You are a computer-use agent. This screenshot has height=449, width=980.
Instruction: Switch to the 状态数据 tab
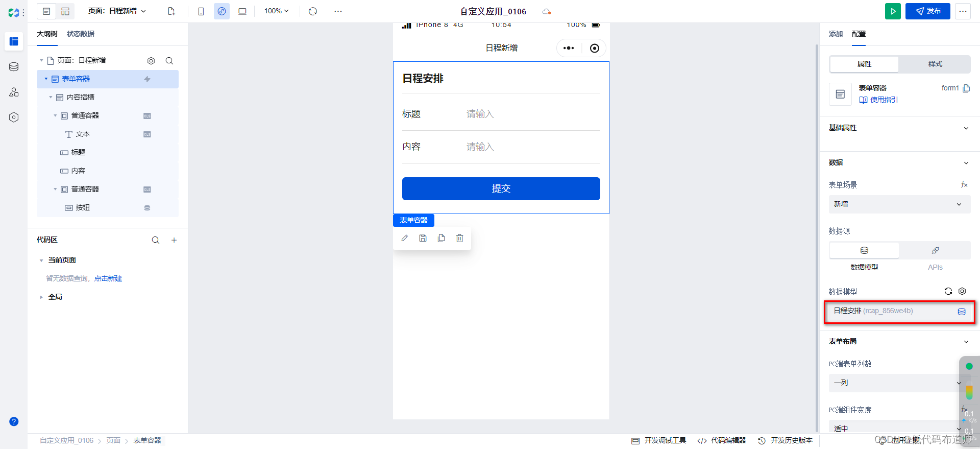click(81, 34)
